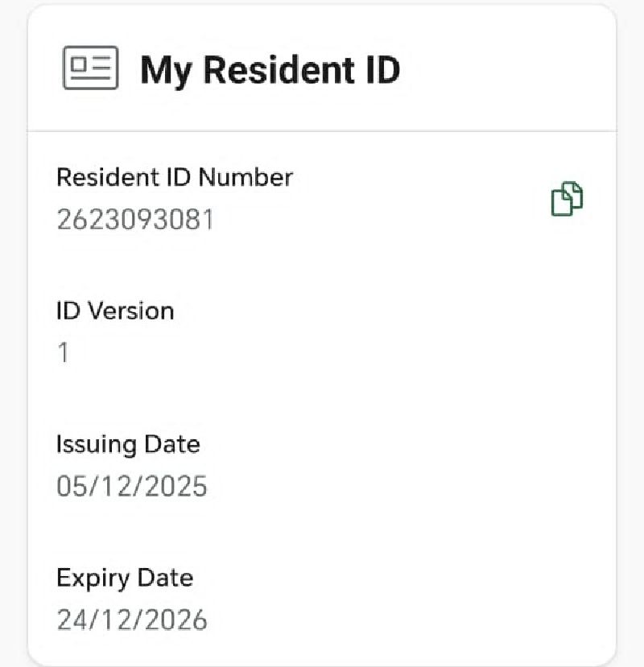Select the expiry date 24/12/2026
Image resolution: width=644 pixels, height=667 pixels.
click(x=131, y=620)
